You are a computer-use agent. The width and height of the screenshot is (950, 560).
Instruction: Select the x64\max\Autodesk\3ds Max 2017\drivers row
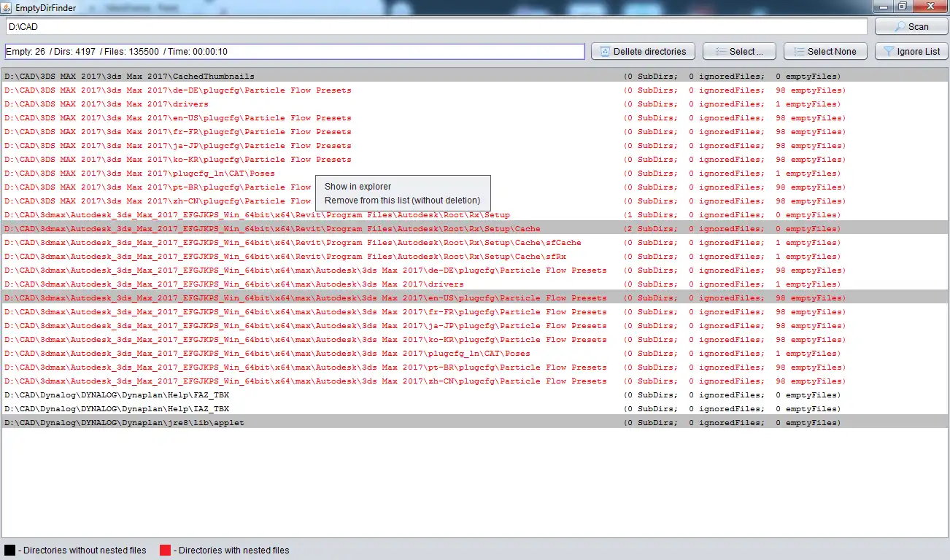[x=474, y=284]
